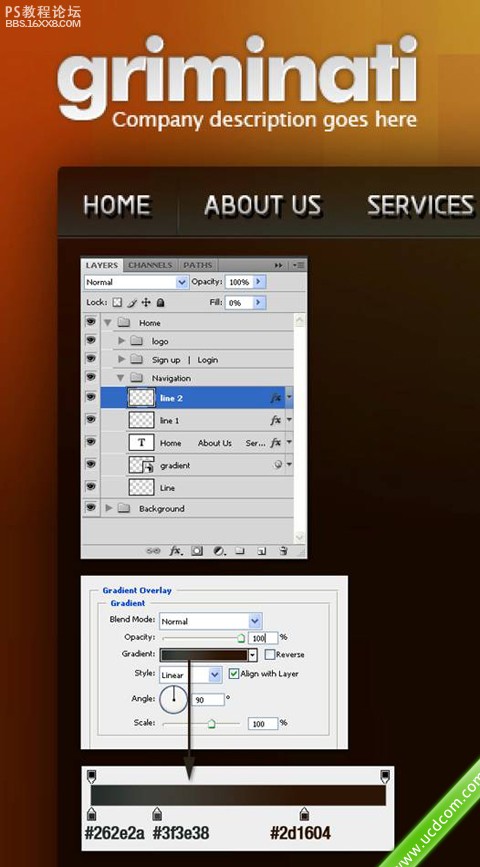Click the create new layer icon
This screenshot has width=480, height=867.
(x=262, y=551)
